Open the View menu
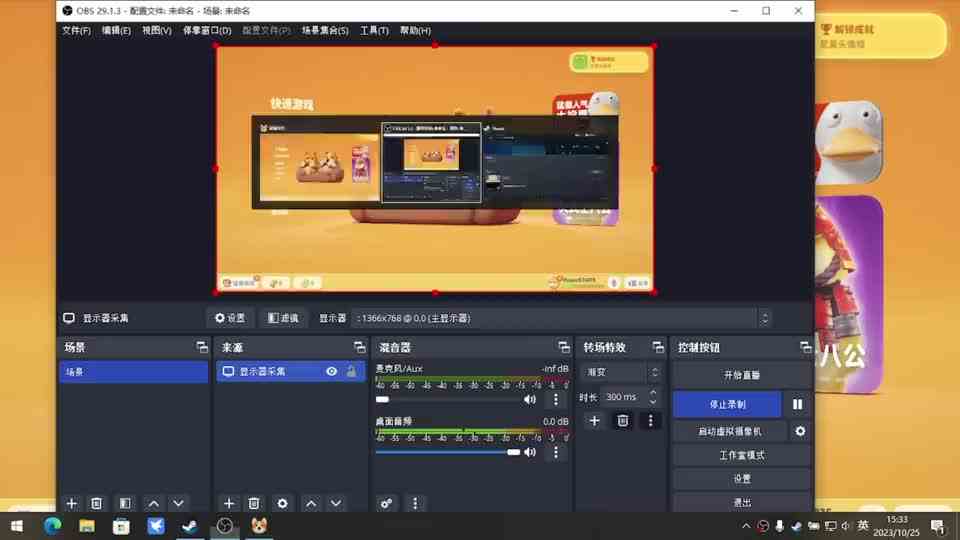 pos(157,31)
